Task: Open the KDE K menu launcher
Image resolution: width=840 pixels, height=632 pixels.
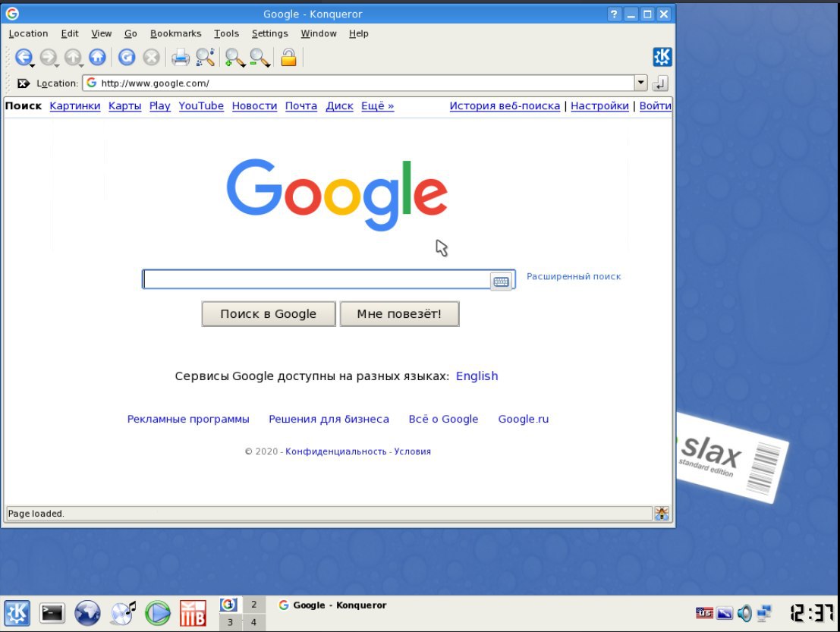Action: pos(17,613)
